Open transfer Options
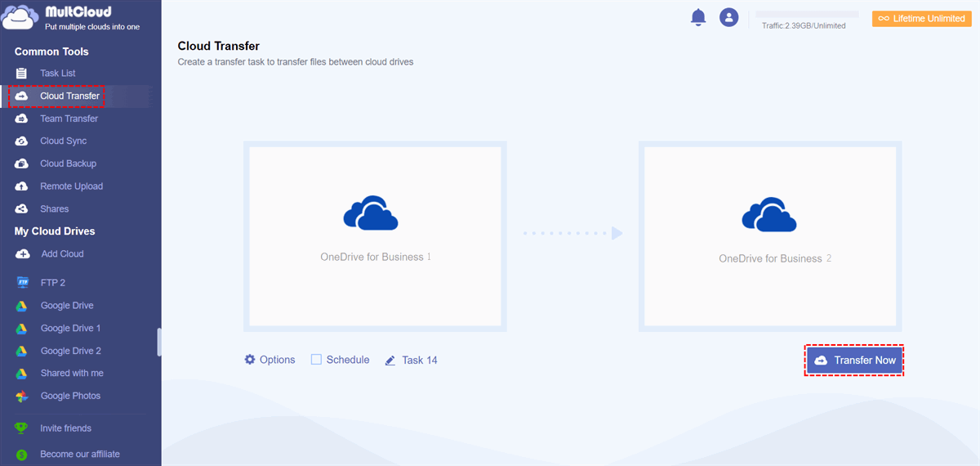 (x=278, y=360)
